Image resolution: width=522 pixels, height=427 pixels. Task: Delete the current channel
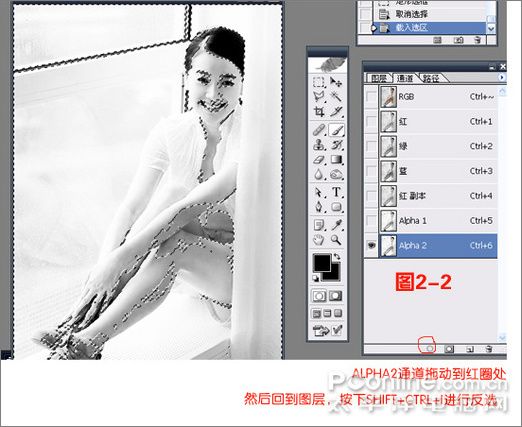489,349
